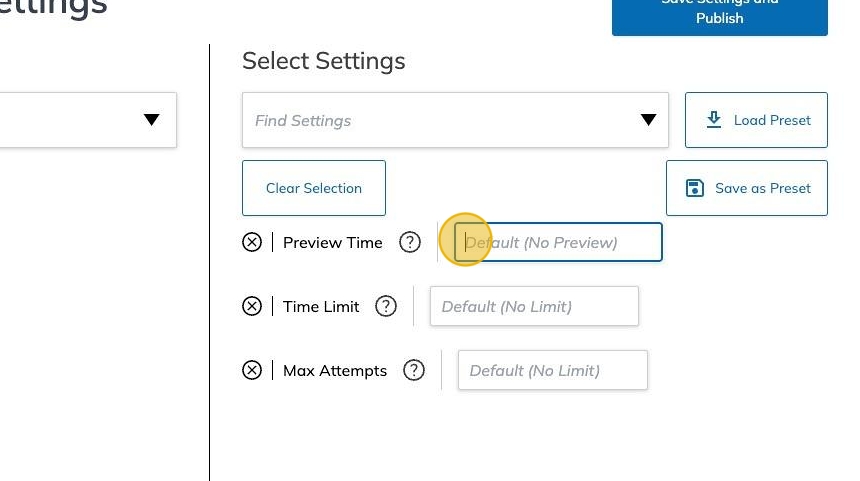Focus the Max Attempts input field
The height and width of the screenshot is (481, 860).
point(553,370)
